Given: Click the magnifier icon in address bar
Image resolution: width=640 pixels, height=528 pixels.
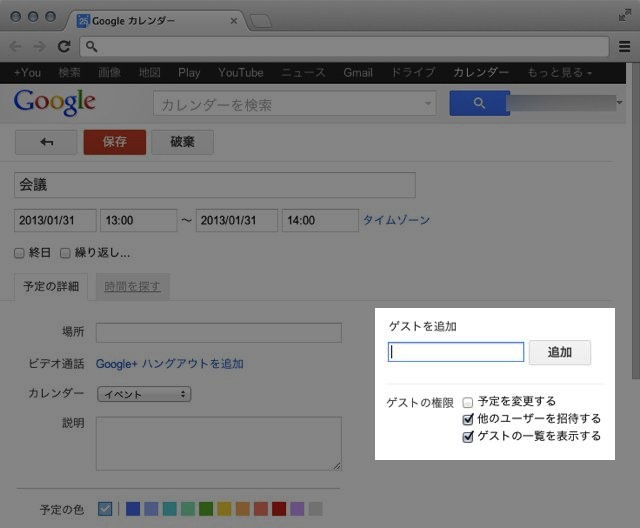Looking at the screenshot, I should pos(91,47).
